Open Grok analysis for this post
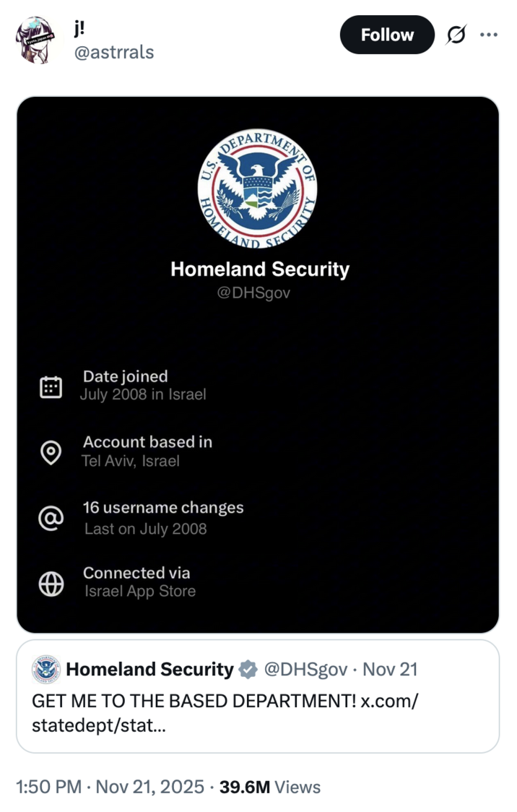The image size is (517, 812). (457, 34)
